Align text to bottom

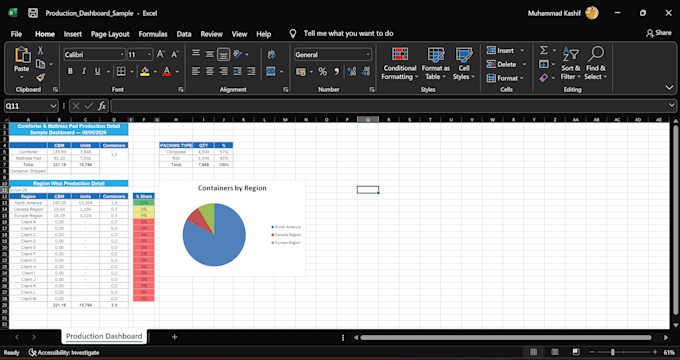(x=223, y=54)
